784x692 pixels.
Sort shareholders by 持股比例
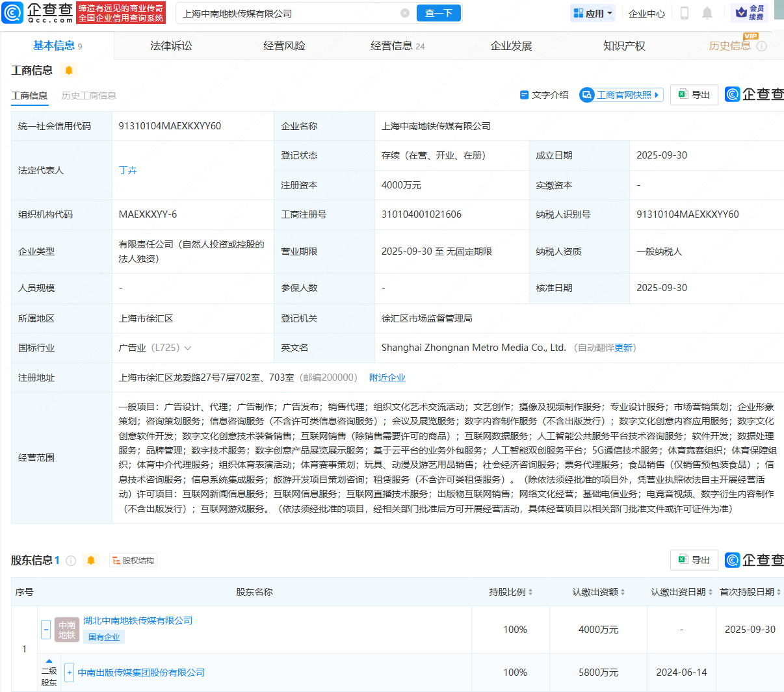coord(511,592)
